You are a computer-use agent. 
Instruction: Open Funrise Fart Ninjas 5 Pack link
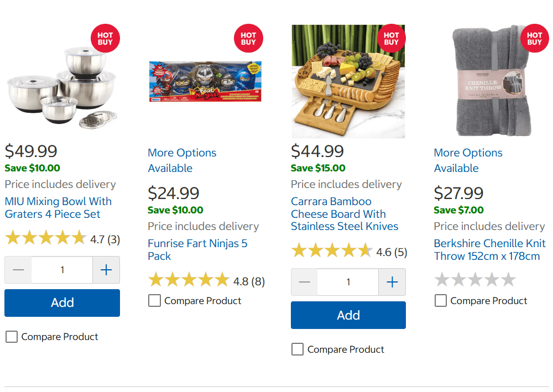pos(197,250)
